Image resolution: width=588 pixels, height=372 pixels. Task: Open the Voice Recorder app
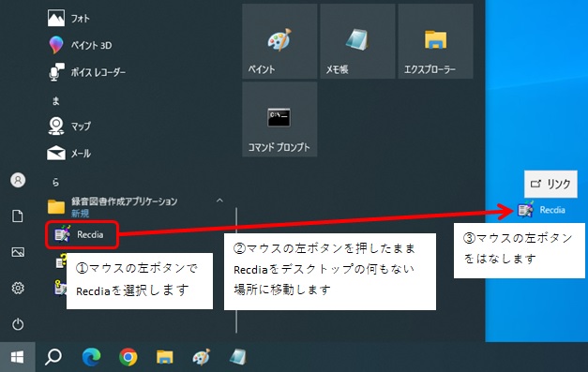point(87,72)
